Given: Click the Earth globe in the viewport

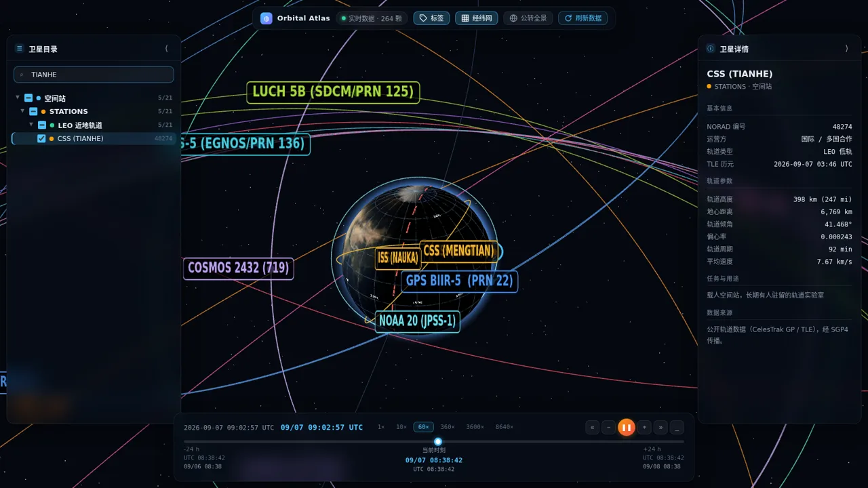Looking at the screenshot, I should tap(415, 258).
